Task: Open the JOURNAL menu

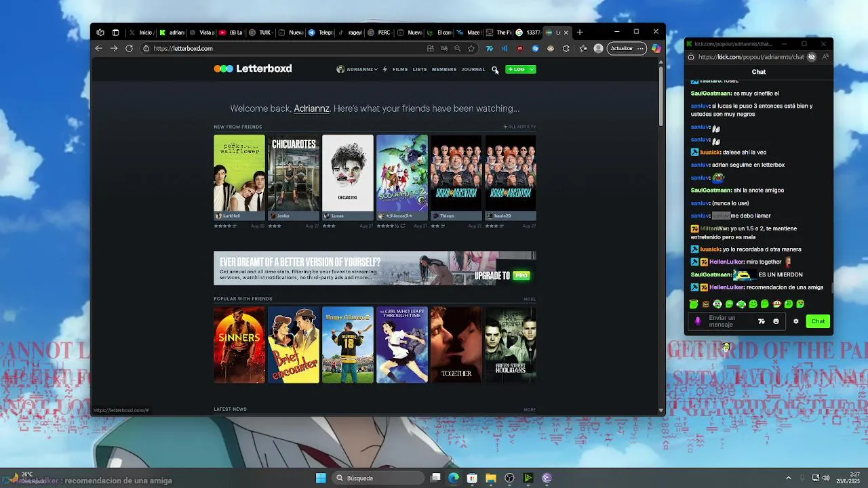Action: [x=473, y=69]
